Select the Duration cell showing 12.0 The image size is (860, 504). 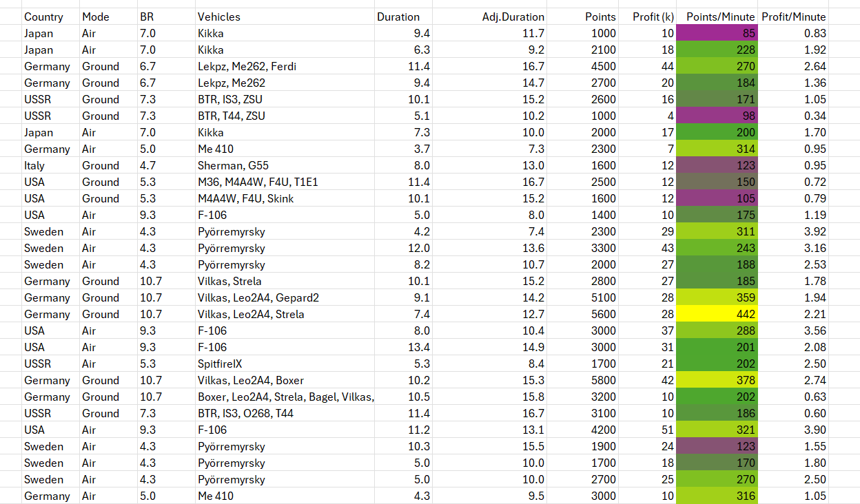403,248
